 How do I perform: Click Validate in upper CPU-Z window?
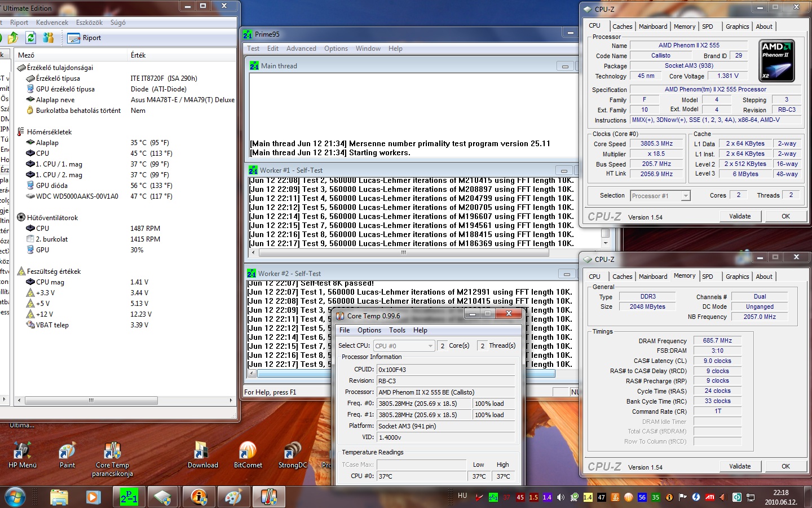[740, 216]
